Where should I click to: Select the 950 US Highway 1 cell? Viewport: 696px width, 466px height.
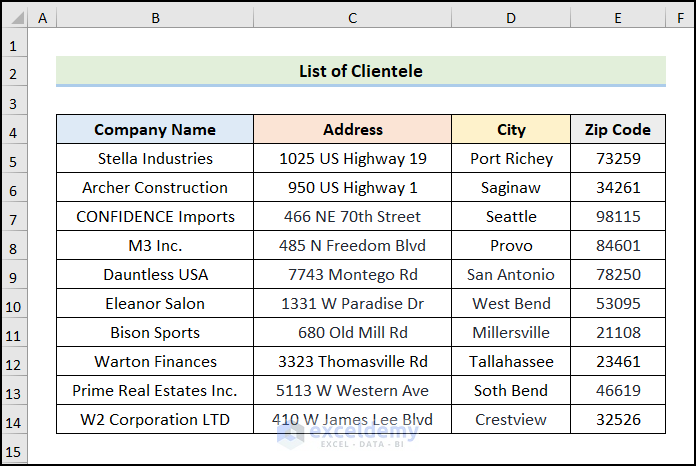coord(352,188)
